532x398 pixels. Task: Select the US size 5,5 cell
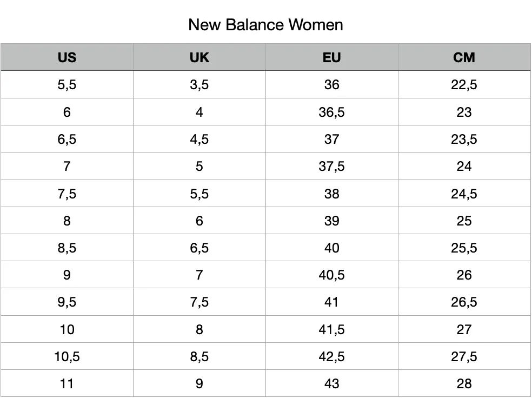click(67, 84)
